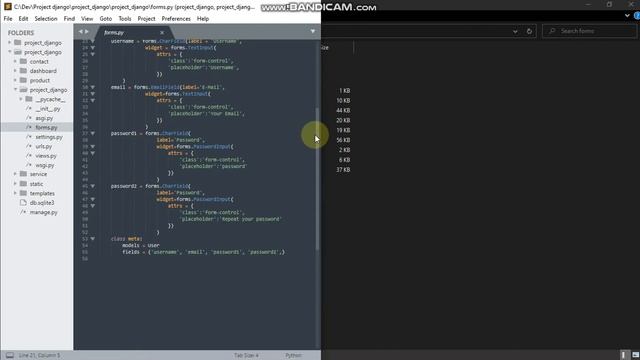Click the db.sqlite3 file icon

(x=23, y=202)
